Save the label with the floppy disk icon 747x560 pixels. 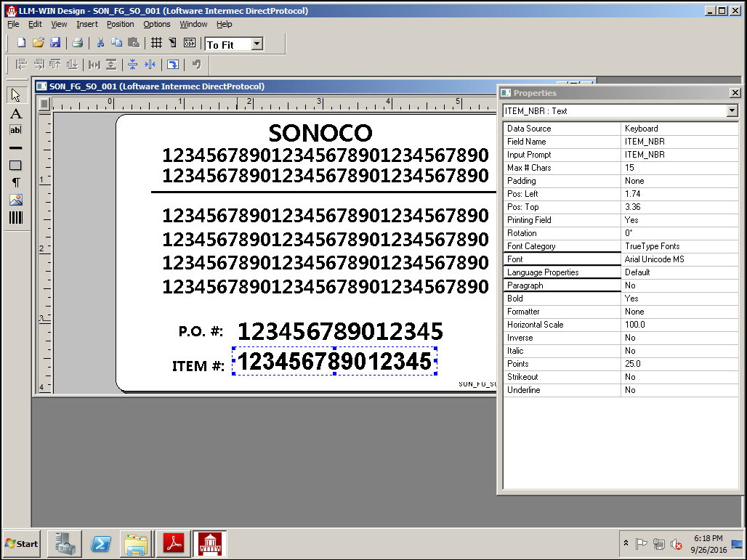(55, 43)
